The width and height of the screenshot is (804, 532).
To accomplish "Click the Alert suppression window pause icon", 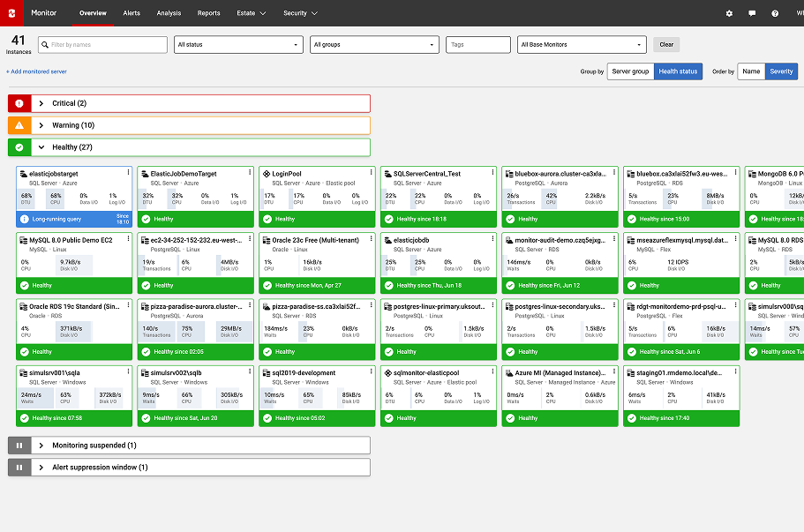I will click(19, 468).
